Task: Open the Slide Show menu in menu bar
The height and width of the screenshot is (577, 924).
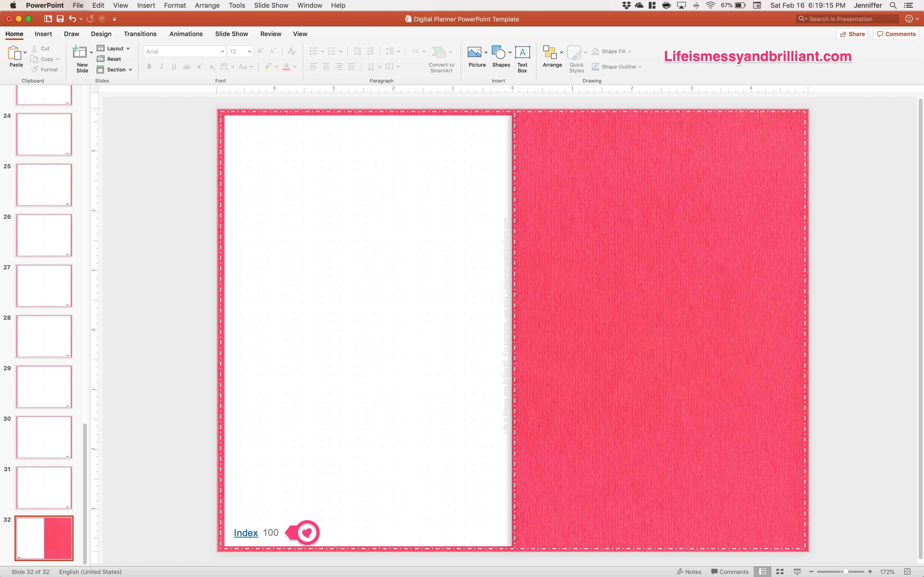Action: 271,5
